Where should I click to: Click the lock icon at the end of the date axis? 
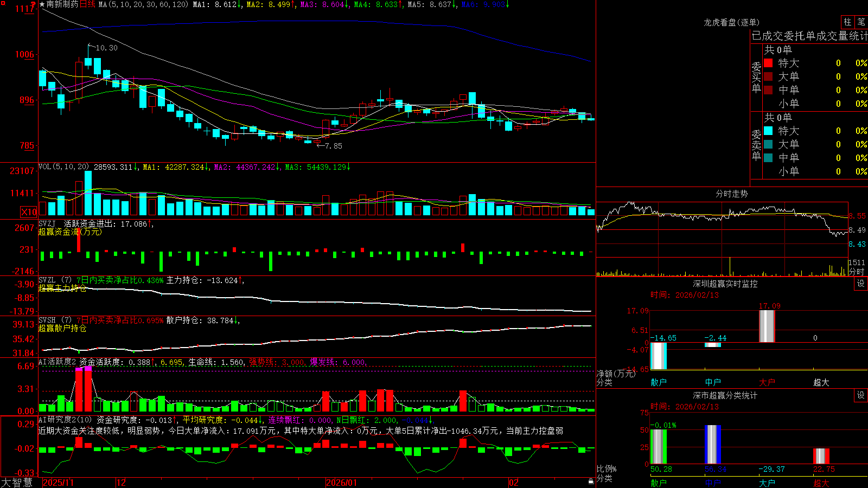coord(591,481)
